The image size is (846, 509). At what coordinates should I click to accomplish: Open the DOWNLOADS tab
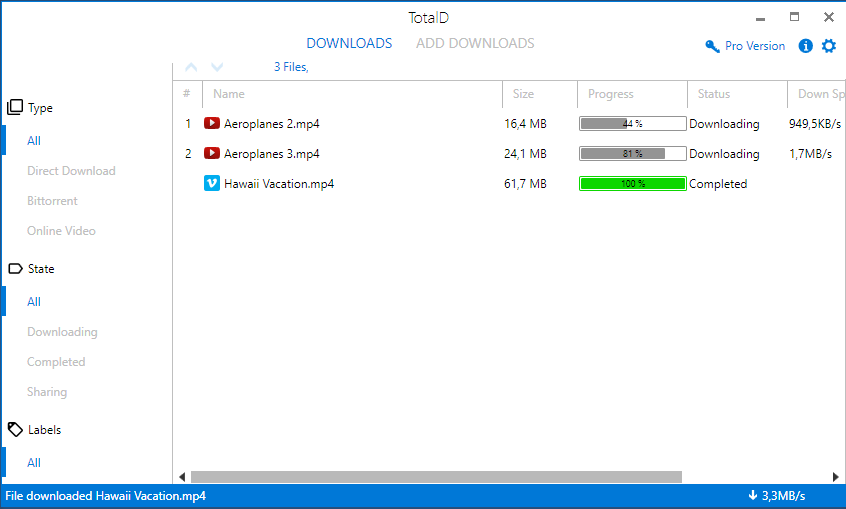[x=349, y=43]
